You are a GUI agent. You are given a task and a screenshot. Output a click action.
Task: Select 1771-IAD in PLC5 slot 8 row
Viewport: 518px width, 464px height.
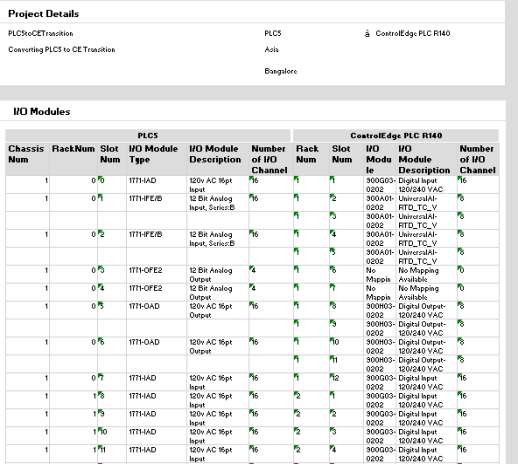coord(142,396)
